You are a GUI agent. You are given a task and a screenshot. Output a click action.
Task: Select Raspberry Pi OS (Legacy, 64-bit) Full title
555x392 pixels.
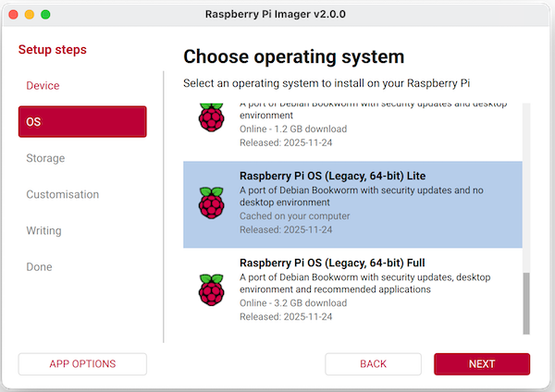[332, 263]
